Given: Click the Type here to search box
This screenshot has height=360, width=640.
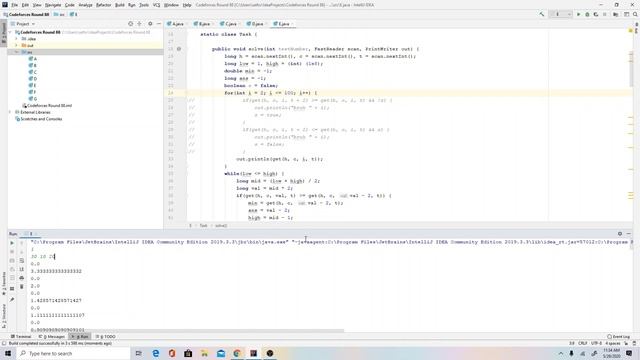Looking at the screenshot, I should [73, 353].
